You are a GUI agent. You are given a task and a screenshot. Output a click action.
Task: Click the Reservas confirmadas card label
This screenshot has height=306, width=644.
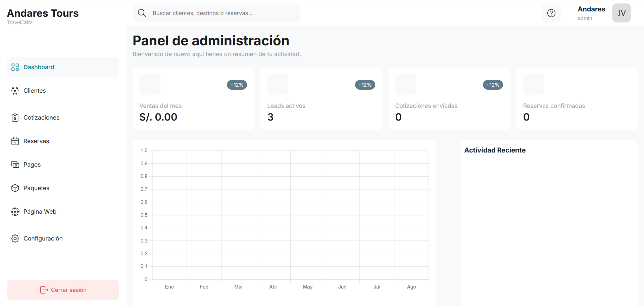554,106
